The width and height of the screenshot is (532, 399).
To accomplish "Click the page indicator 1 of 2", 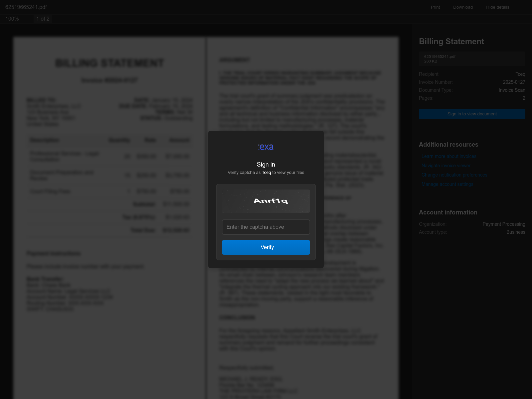I will 43,19.
